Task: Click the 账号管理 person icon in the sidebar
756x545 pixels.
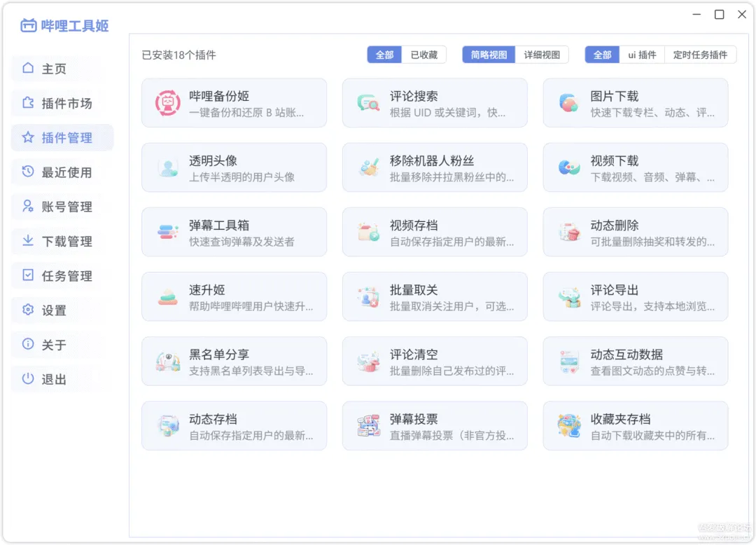Action: pyautogui.click(x=28, y=206)
